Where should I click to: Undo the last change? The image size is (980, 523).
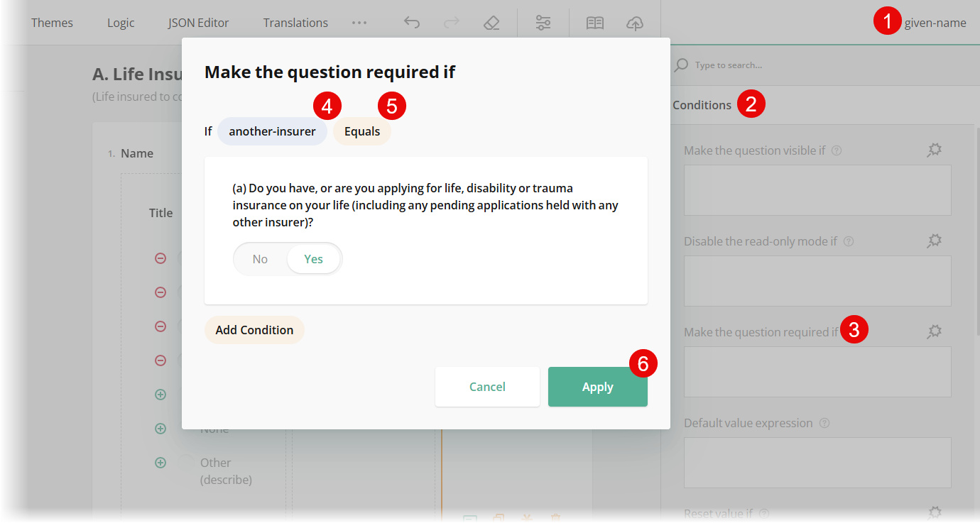tap(411, 22)
